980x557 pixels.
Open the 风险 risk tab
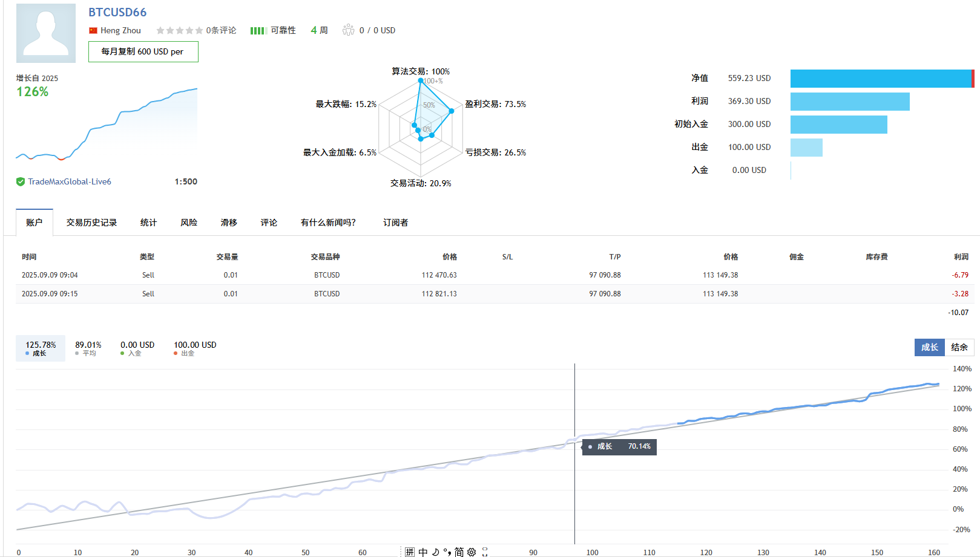189,223
